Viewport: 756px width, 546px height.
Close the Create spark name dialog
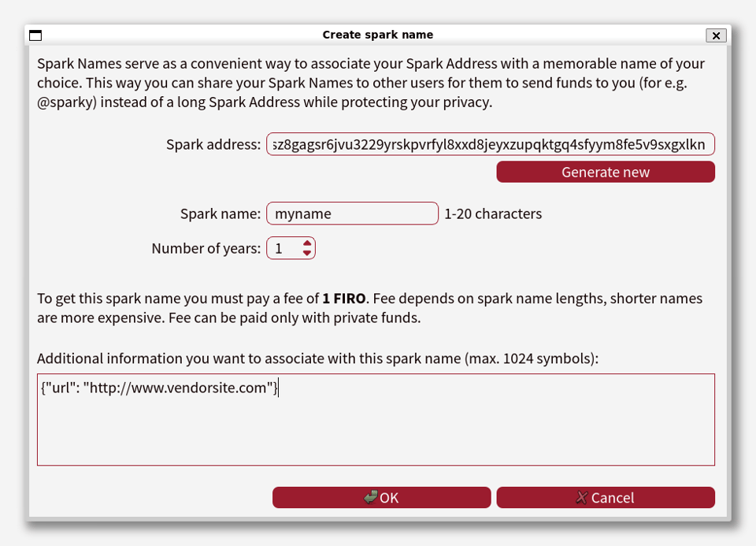[716, 35]
